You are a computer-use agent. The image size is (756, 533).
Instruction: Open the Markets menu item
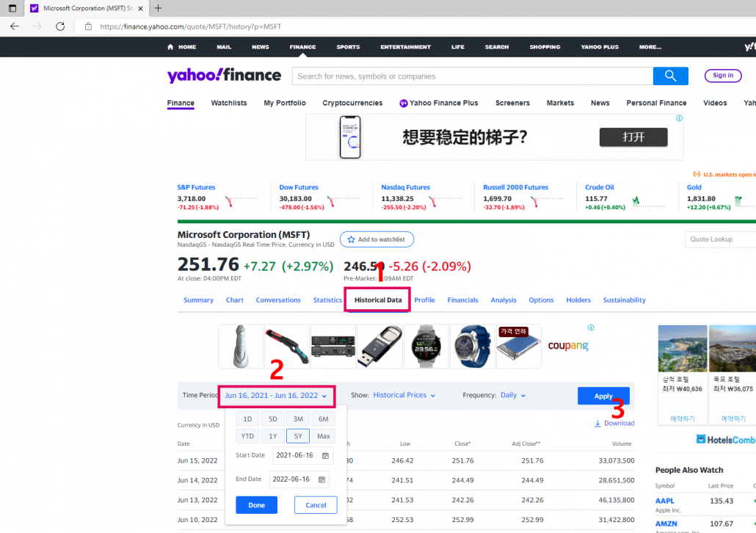(560, 103)
